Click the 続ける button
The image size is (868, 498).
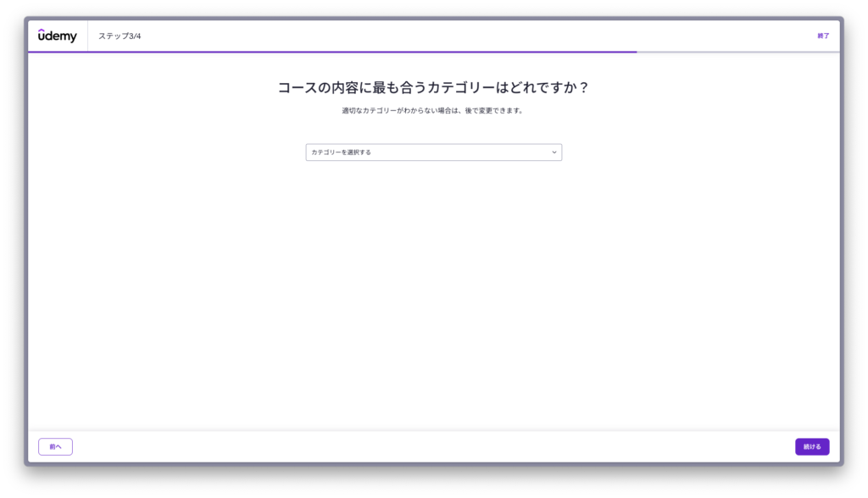(811, 446)
